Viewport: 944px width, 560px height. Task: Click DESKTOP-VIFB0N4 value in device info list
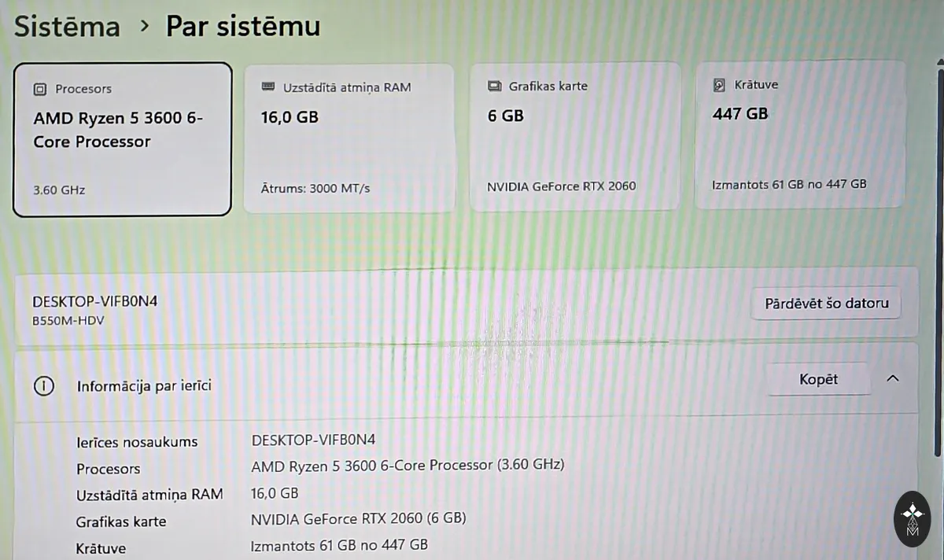[314, 440]
